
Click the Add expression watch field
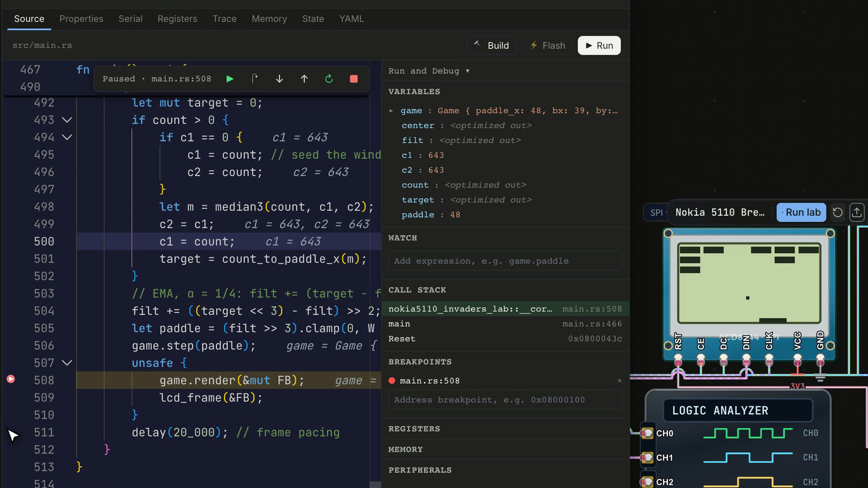pos(505,261)
